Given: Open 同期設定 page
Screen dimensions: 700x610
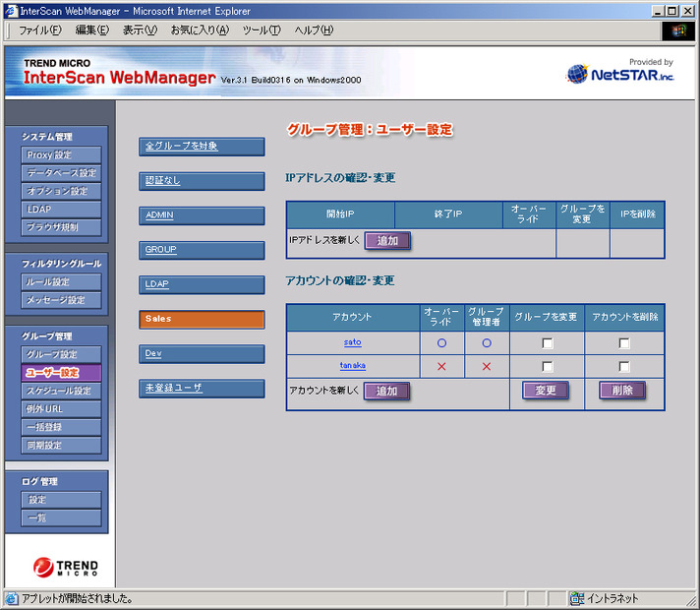Looking at the screenshot, I should (61, 445).
